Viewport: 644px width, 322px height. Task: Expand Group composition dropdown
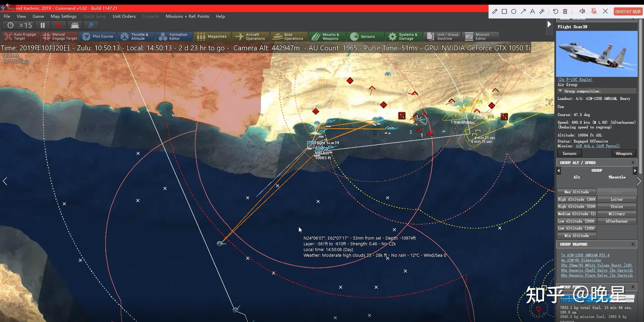coord(560,91)
